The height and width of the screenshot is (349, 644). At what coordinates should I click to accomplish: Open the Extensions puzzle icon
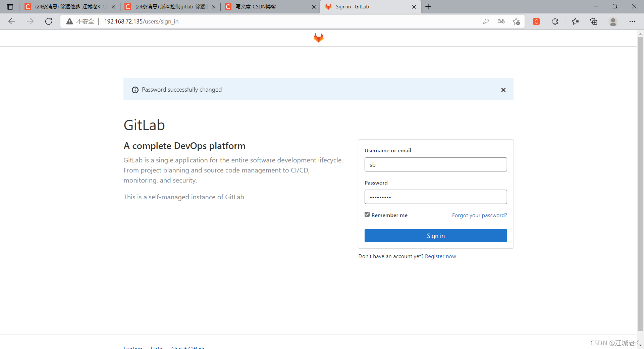555,21
